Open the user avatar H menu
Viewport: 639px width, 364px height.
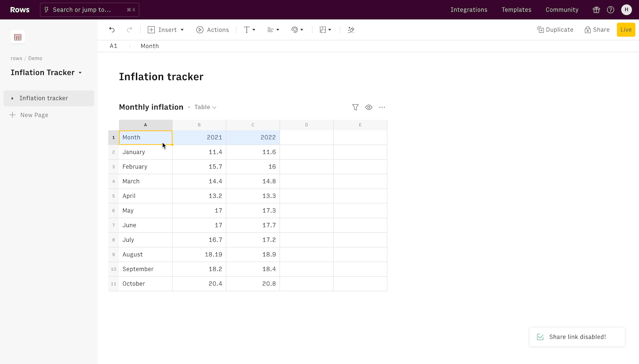pyautogui.click(x=627, y=10)
